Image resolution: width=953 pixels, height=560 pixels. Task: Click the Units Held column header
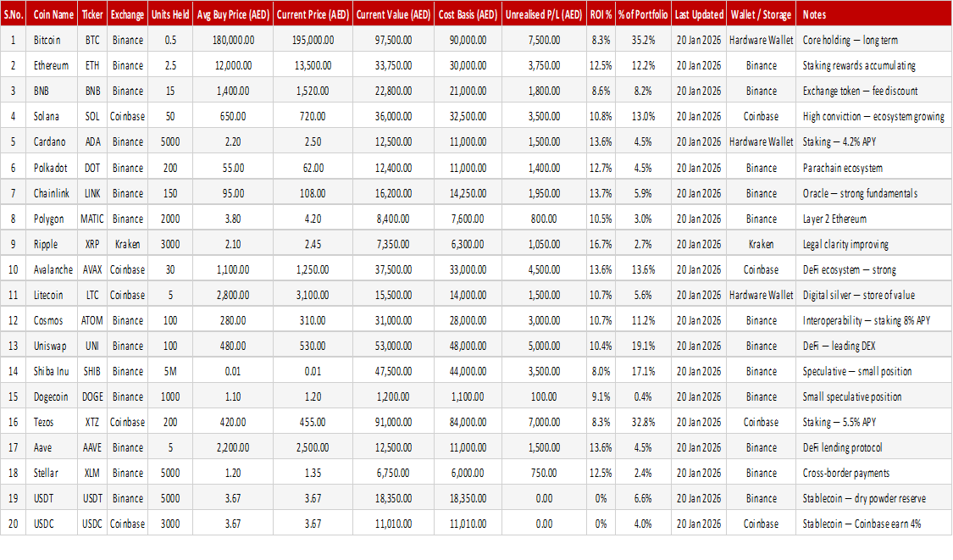click(170, 14)
